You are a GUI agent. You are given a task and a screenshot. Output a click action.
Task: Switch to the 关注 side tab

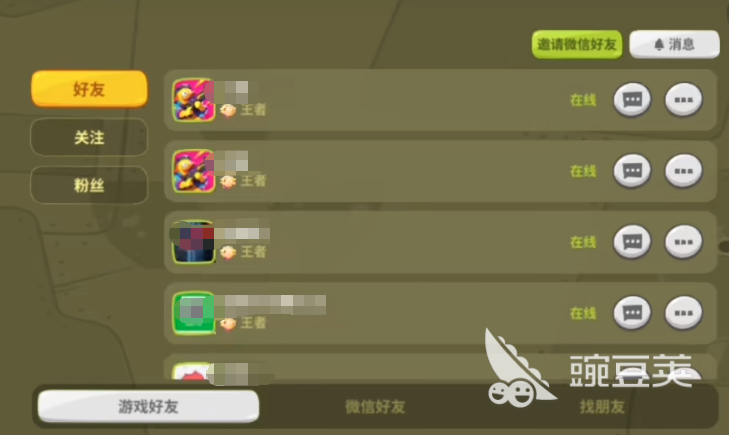(89, 137)
